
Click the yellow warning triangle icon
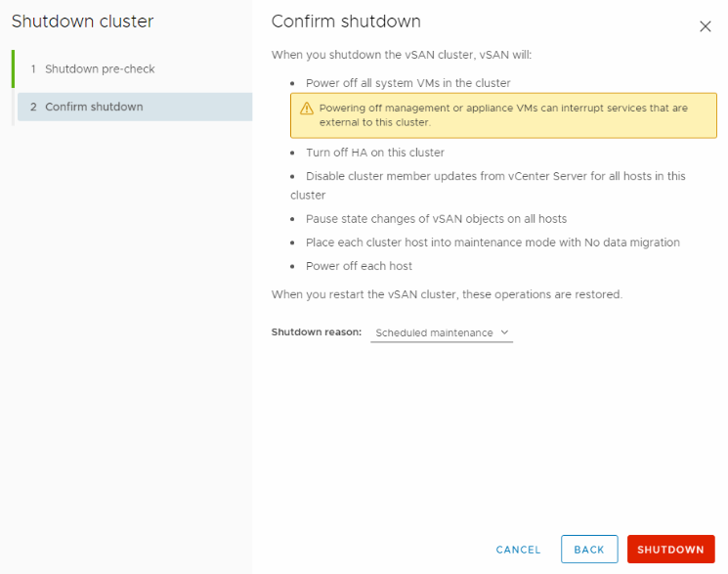307,109
